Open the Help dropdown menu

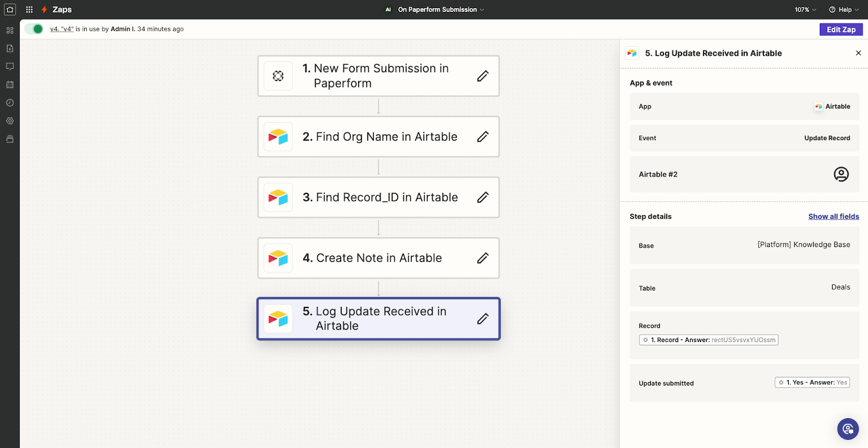pyautogui.click(x=844, y=10)
